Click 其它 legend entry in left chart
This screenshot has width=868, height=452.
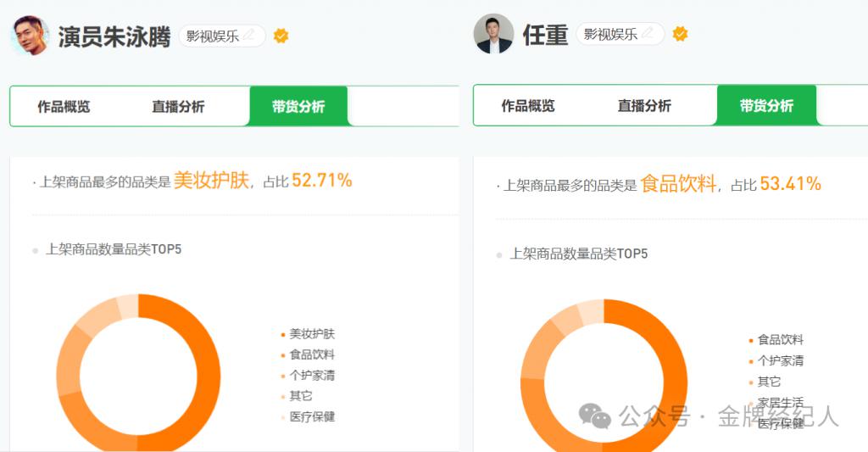pos(301,396)
